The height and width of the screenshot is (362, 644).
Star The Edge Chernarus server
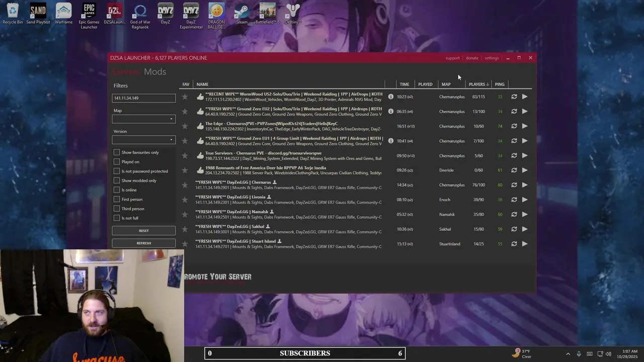185,126
